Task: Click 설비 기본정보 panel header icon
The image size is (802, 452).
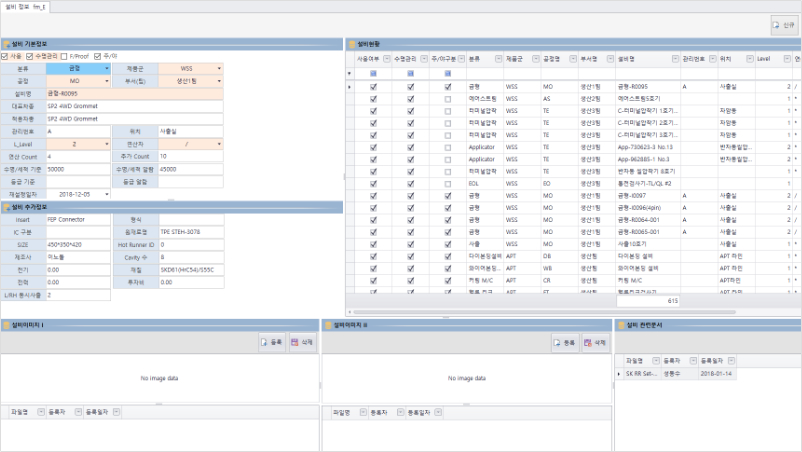Action: (x=7, y=44)
